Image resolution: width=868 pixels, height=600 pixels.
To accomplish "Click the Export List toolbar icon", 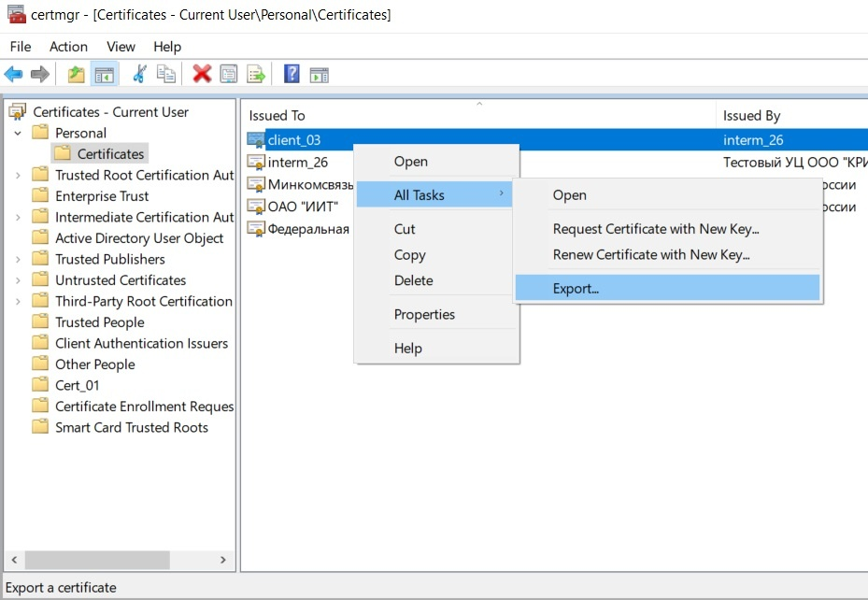I will (x=255, y=74).
